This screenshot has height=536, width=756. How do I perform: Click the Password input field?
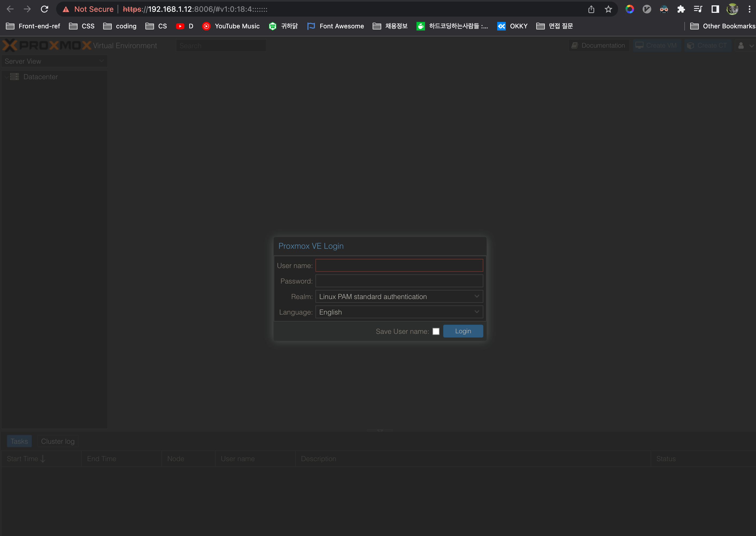click(399, 281)
